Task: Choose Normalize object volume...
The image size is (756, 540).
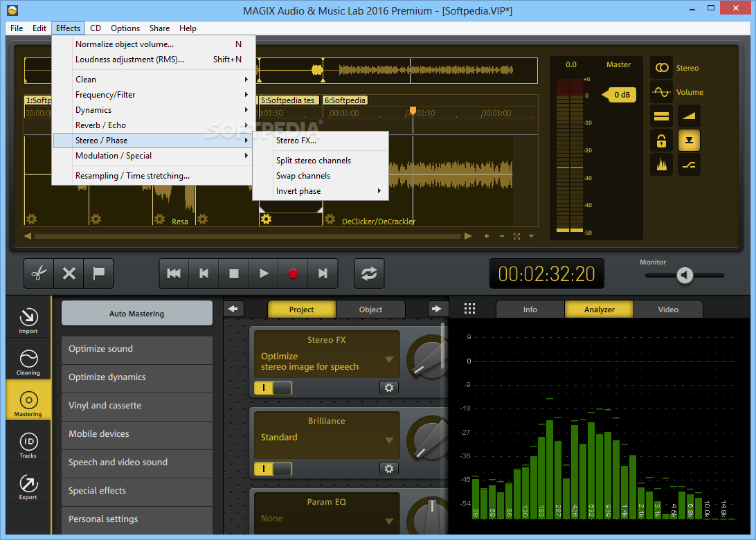Action: coord(153,44)
